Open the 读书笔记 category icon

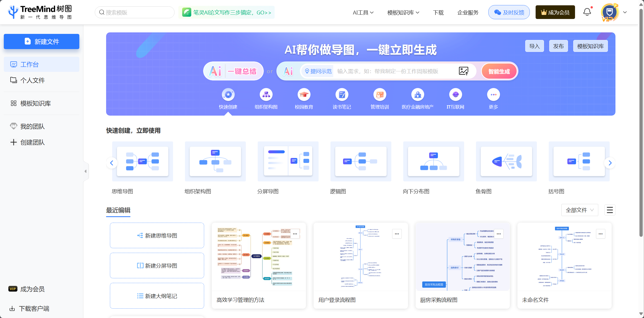tap(342, 95)
